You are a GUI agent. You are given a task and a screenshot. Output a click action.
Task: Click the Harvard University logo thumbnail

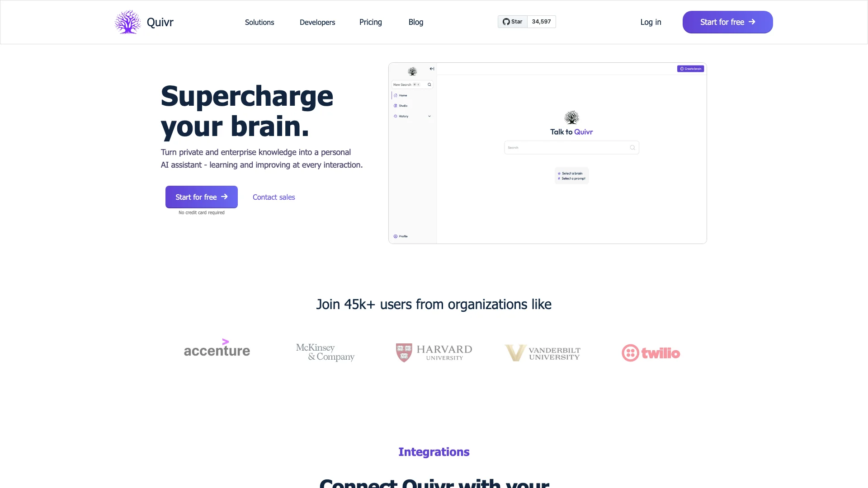point(434,352)
